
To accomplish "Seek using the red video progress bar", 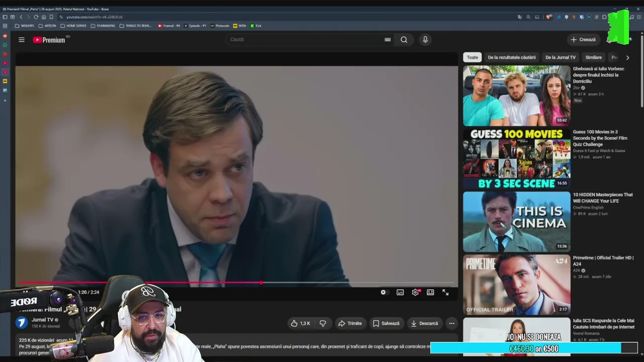I will click(x=236, y=283).
